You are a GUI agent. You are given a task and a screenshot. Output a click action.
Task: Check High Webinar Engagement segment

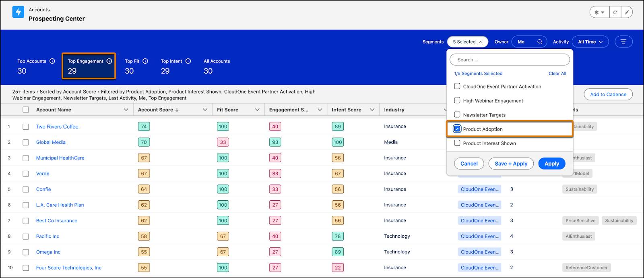pyautogui.click(x=457, y=100)
